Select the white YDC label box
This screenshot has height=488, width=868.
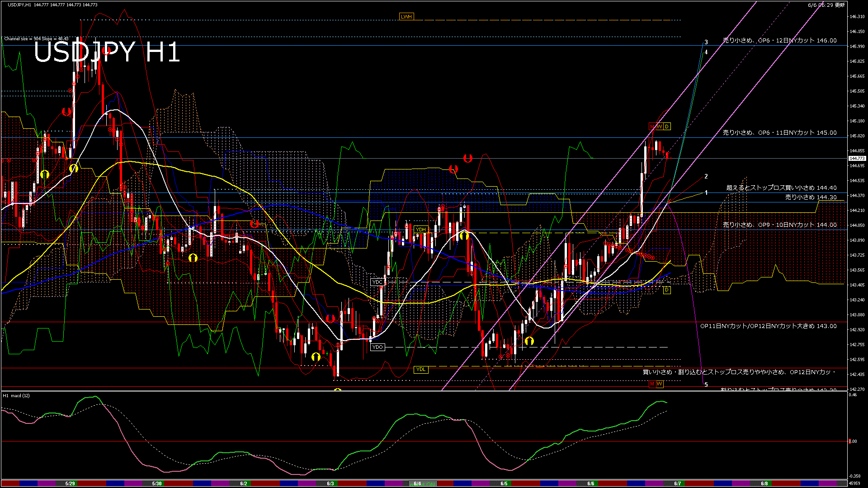coord(377,282)
